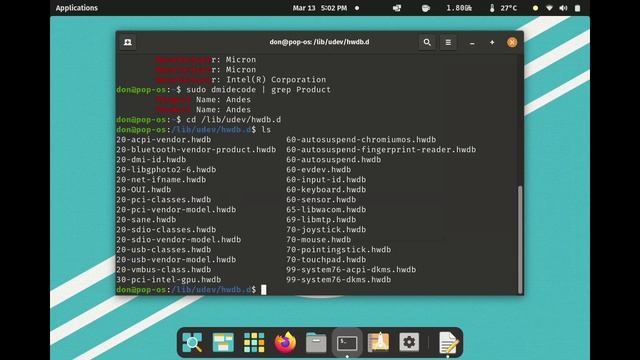Screen dimensions: 640x360
Task: Click 60-autosuspend-fingerprint-reader.hwdb file name
Action: point(381,149)
